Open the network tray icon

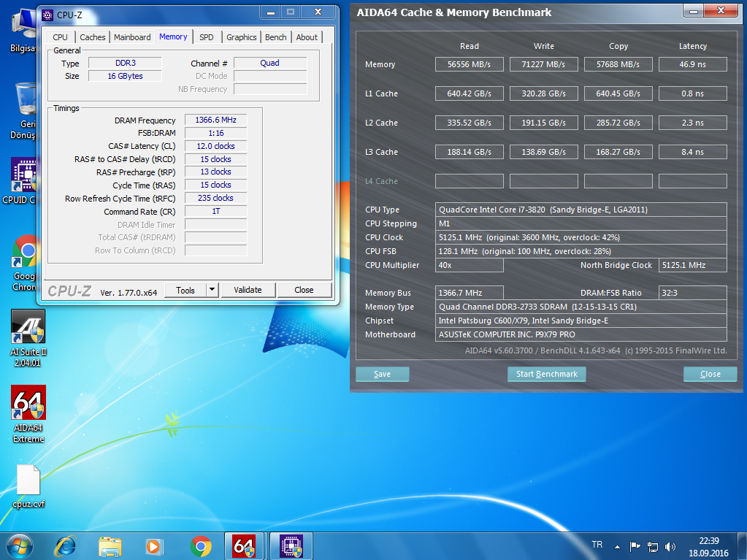pyautogui.click(x=653, y=547)
